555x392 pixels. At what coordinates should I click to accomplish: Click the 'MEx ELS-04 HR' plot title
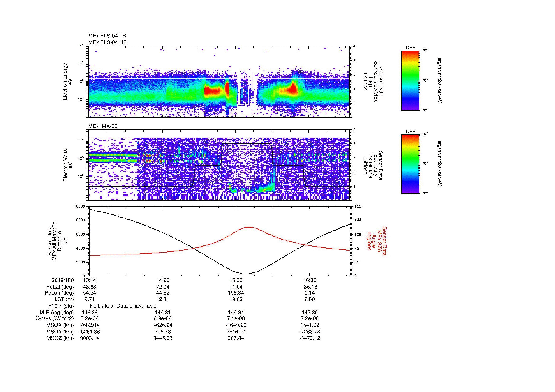coord(107,42)
